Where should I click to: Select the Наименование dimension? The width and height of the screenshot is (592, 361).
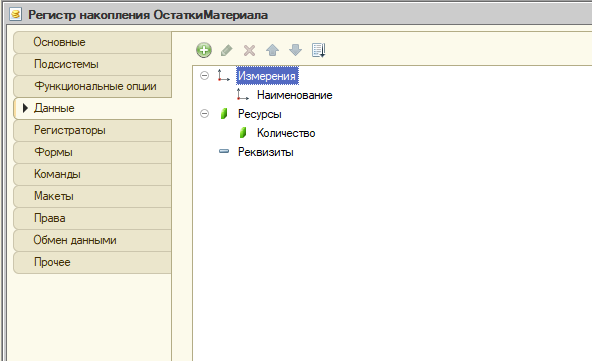point(294,95)
